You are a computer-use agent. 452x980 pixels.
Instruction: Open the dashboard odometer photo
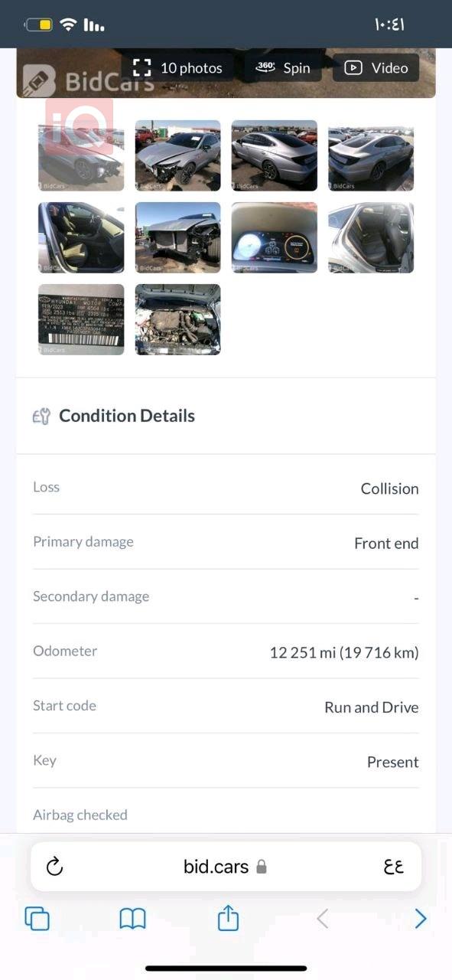point(274,237)
